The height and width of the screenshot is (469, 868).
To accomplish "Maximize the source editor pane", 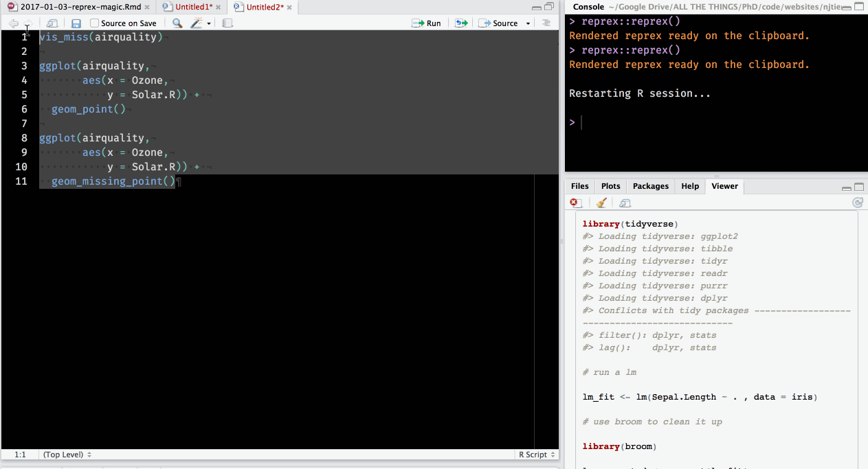I will coord(549,7).
